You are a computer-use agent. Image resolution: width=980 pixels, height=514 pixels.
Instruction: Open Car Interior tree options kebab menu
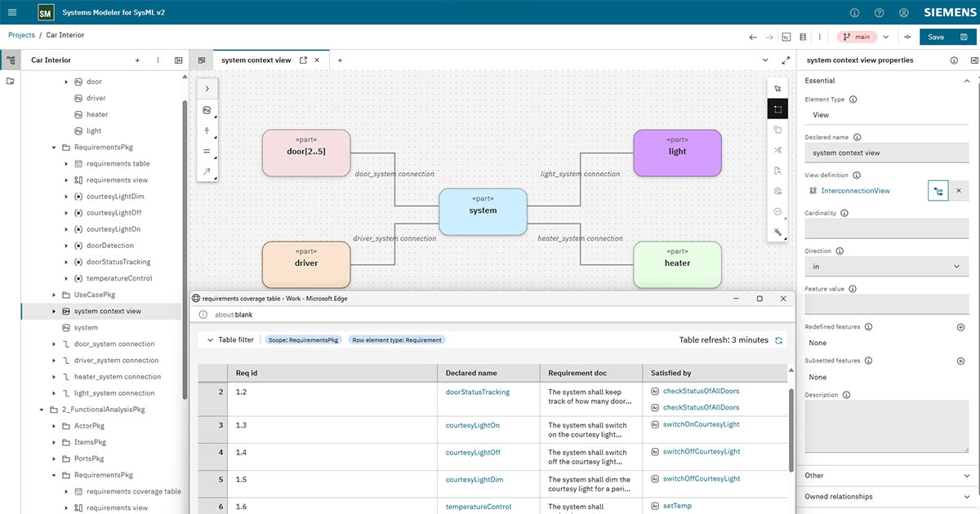tap(158, 60)
